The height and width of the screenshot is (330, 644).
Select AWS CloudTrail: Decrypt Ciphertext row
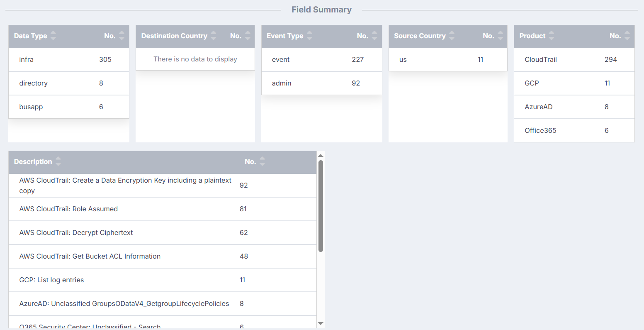pos(163,232)
